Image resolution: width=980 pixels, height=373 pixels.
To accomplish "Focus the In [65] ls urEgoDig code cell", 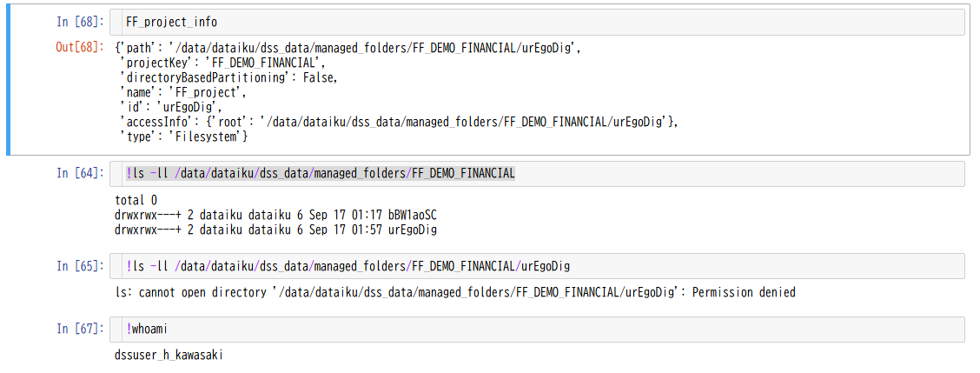I will point(537,266).
